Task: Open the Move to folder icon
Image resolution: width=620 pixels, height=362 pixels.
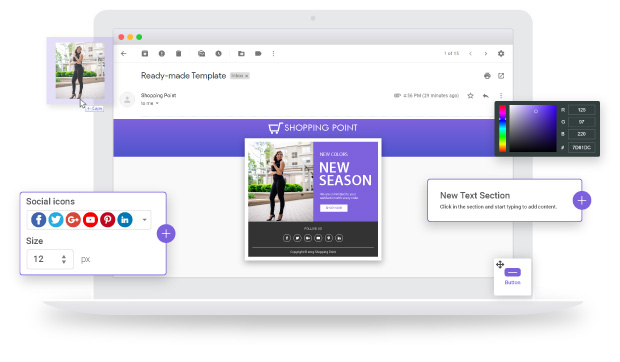Action: pos(241,53)
